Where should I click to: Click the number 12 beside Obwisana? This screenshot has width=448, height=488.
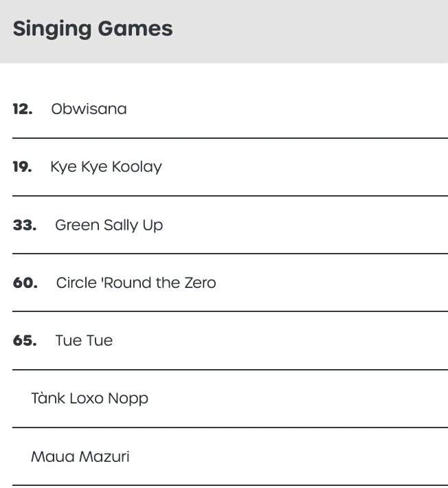(x=23, y=109)
